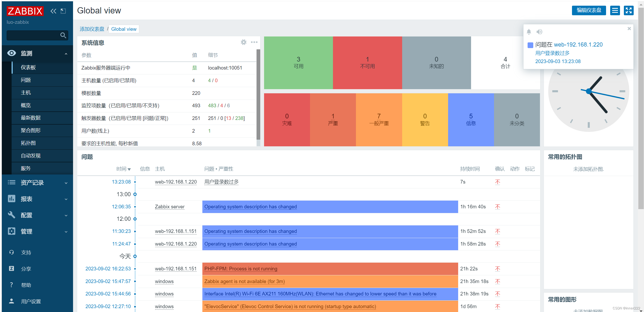Open 2023-09-03 13:23:08 timestamp in notification popup

point(558,61)
